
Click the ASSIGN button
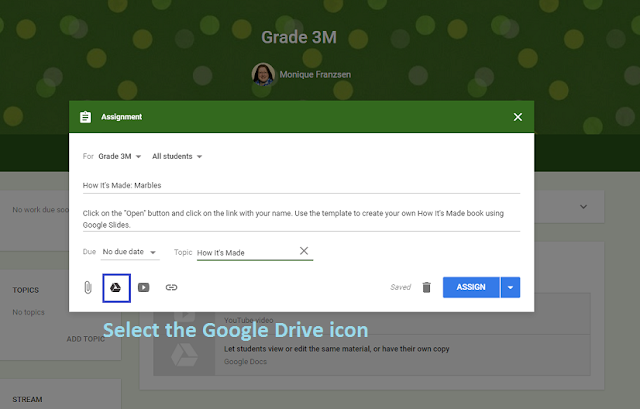471,287
